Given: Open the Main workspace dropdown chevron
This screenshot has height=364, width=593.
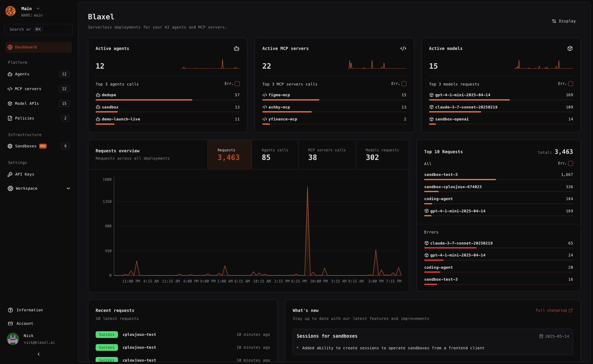Looking at the screenshot, I should pyautogui.click(x=38, y=9).
